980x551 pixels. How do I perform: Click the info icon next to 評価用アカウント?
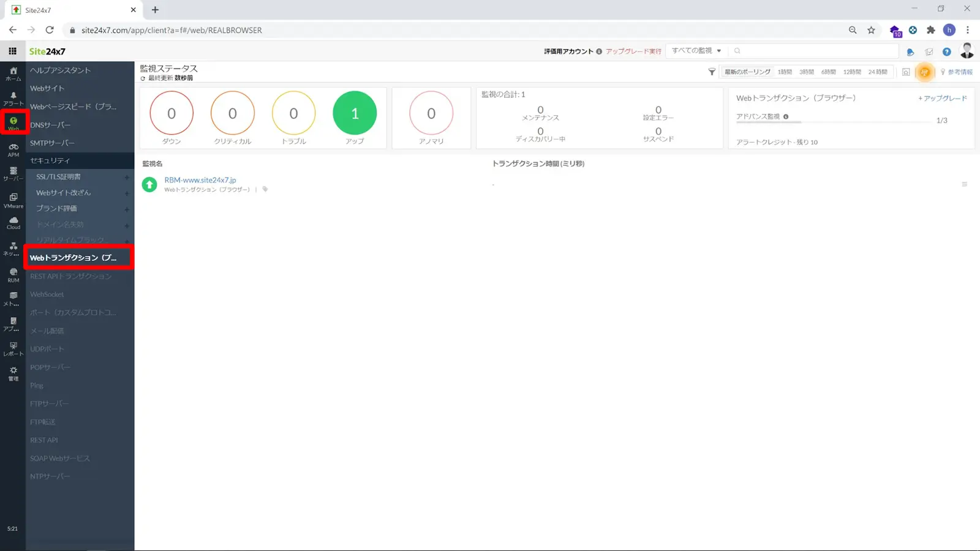(599, 51)
